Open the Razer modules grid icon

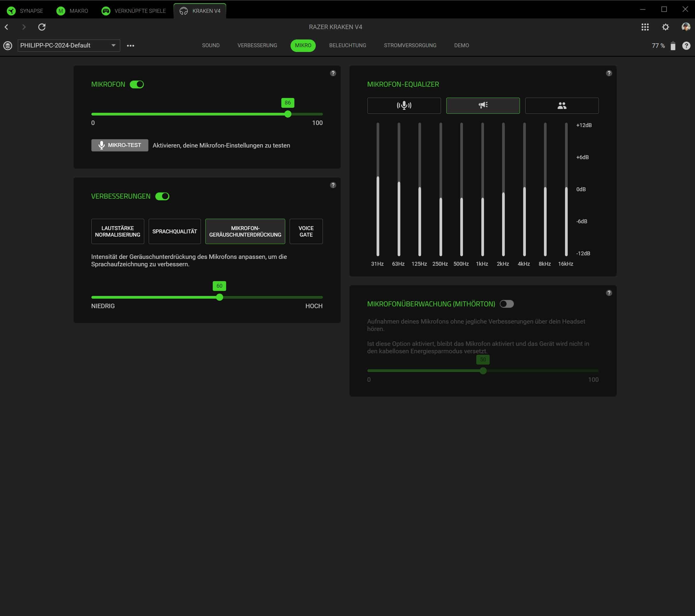[x=645, y=27]
